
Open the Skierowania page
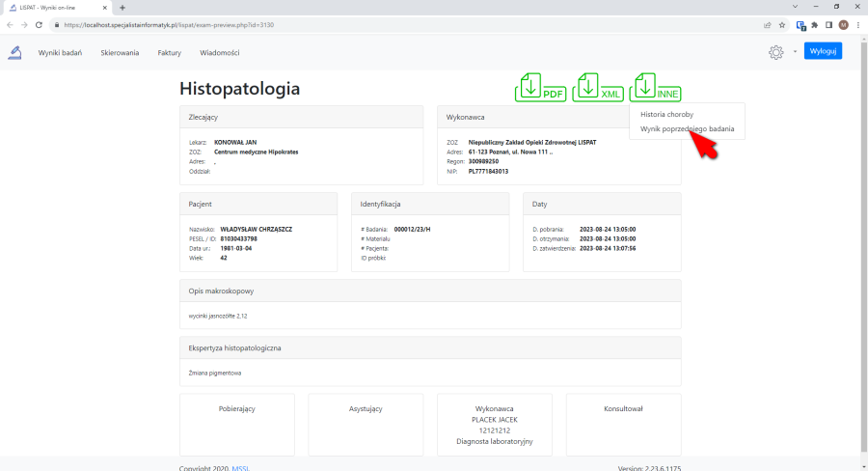(120, 52)
